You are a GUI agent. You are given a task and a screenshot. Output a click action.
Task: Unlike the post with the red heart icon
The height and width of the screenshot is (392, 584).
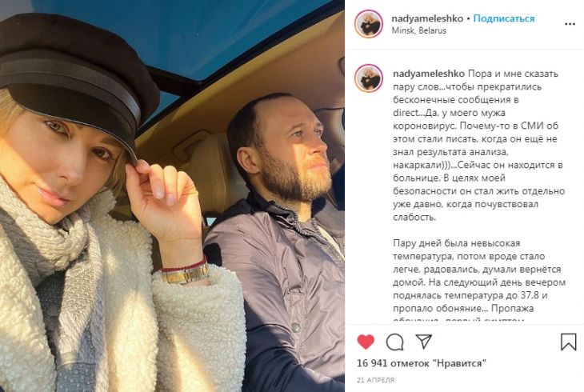pos(366,342)
